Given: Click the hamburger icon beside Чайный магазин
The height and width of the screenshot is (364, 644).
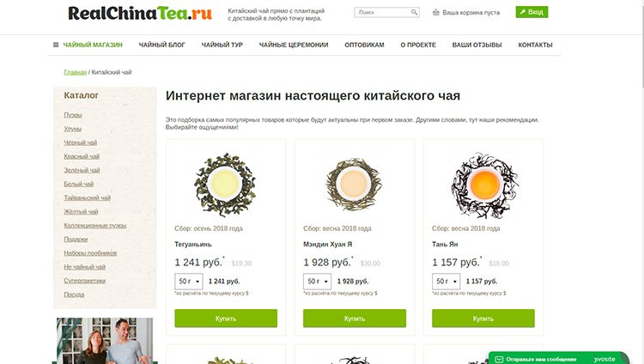Looking at the screenshot, I should click(56, 45).
